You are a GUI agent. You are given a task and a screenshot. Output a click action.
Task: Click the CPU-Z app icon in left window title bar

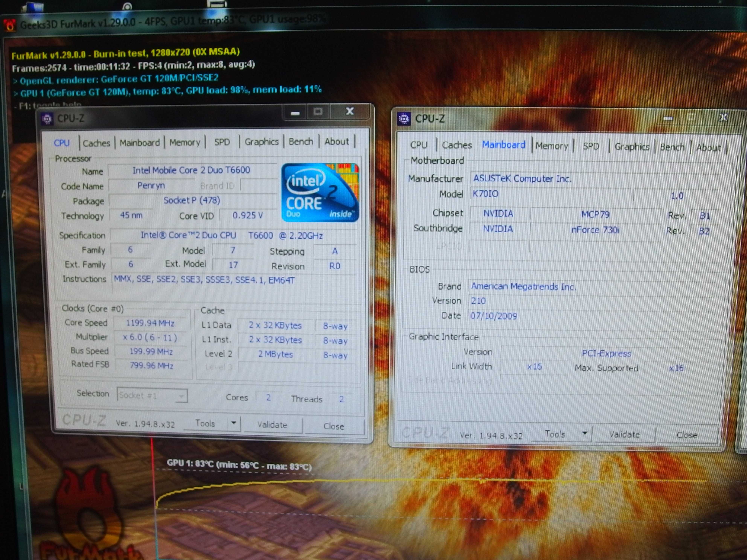coord(47,119)
